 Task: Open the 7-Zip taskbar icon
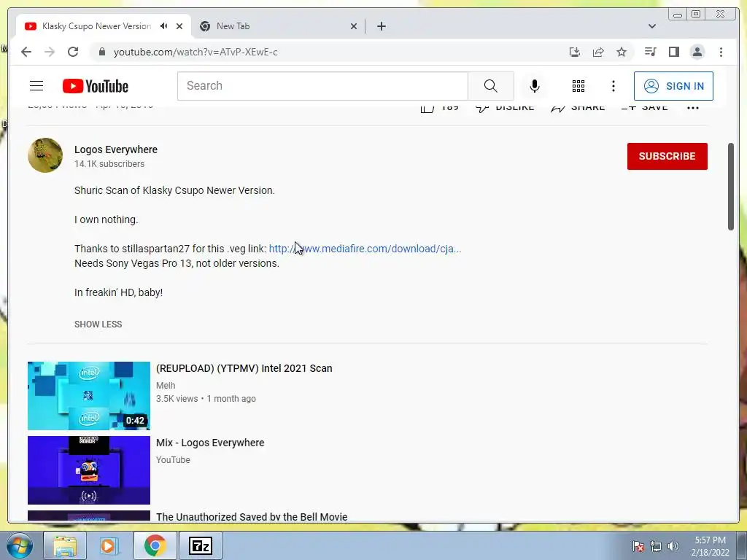[x=200, y=545]
